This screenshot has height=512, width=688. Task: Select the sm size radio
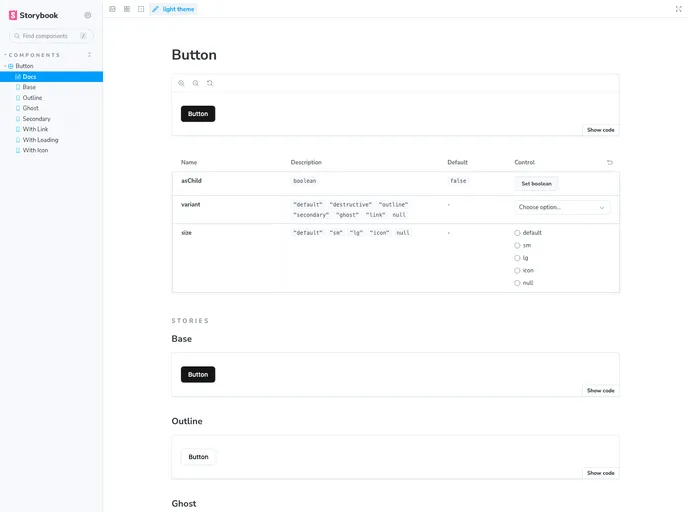[517, 246]
